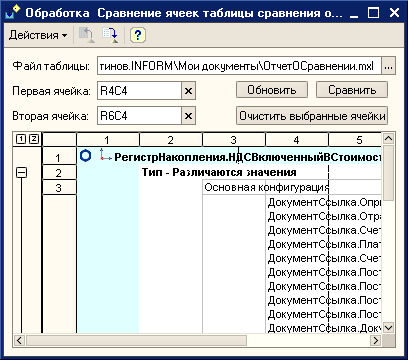Screen dimensions: 408x360
Task: Click the ДокументСсылка.Док cell
Action: click(x=324, y=328)
